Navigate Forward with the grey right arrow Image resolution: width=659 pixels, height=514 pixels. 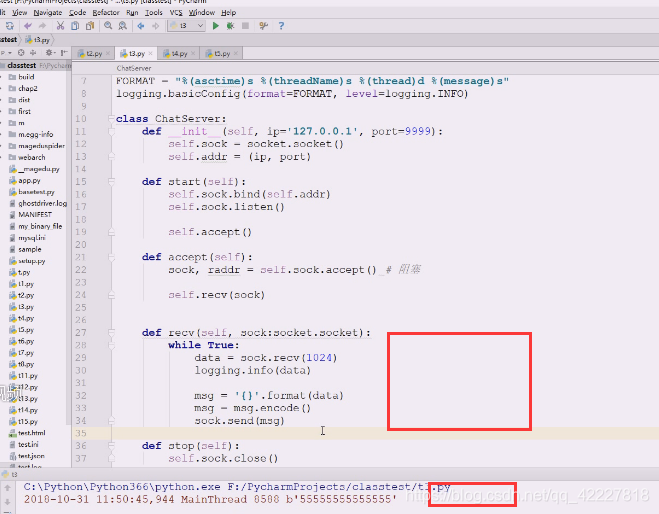156,26
